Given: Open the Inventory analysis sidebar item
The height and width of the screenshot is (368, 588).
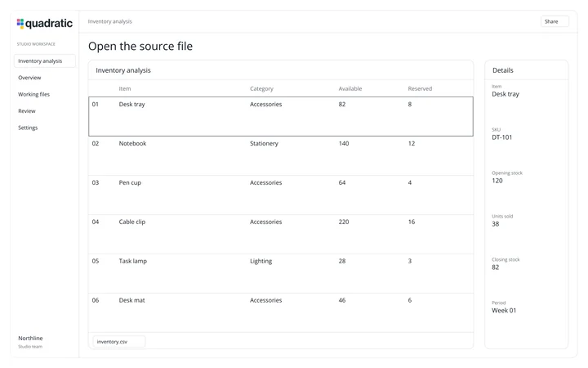Looking at the screenshot, I should [45, 61].
